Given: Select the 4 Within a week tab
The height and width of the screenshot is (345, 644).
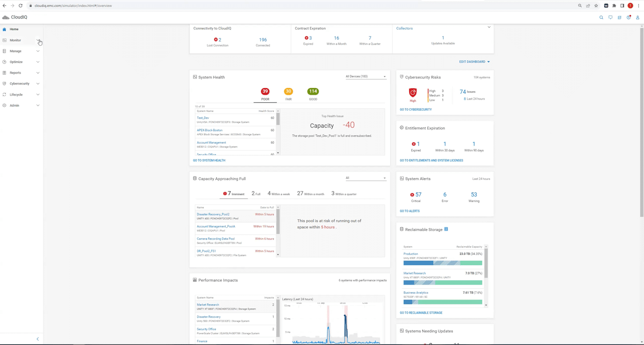Looking at the screenshot, I should click(x=279, y=194).
